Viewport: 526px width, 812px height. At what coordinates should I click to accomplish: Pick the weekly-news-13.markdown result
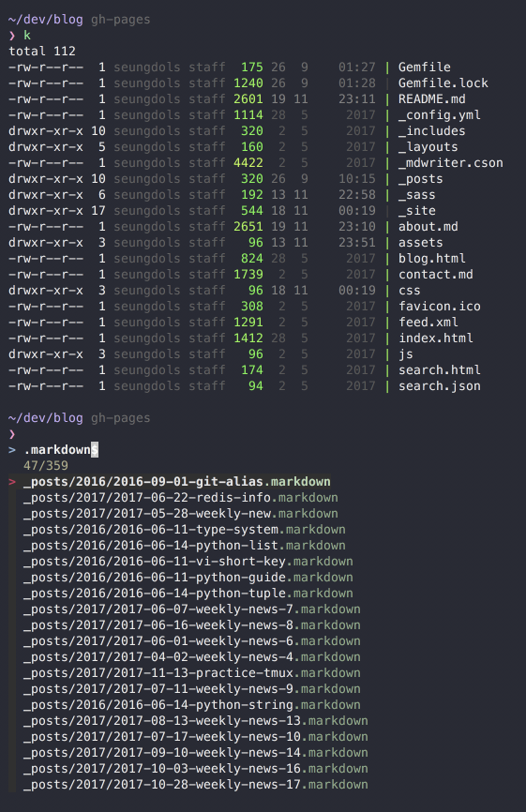pyautogui.click(x=196, y=721)
